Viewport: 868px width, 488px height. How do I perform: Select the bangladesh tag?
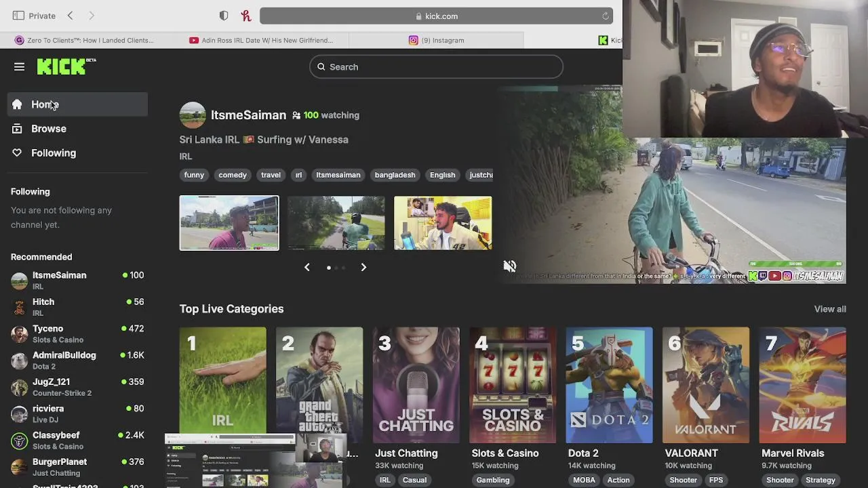point(395,175)
